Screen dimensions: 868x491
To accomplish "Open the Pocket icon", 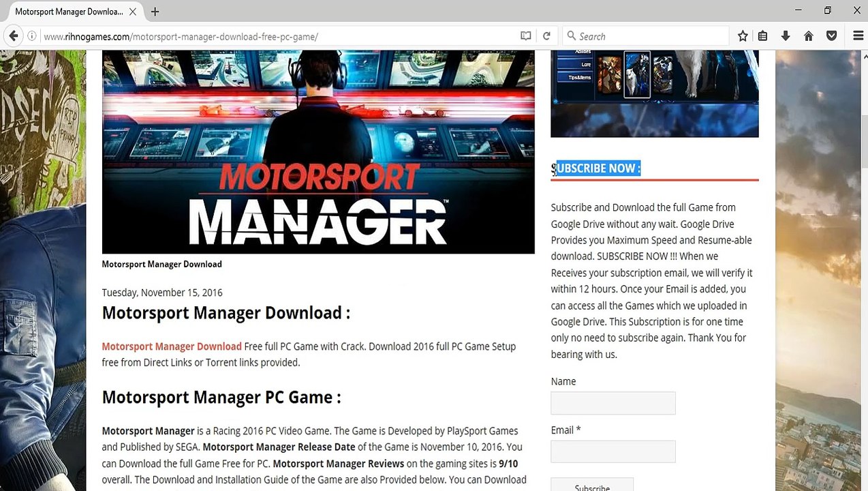I will 832,36.
